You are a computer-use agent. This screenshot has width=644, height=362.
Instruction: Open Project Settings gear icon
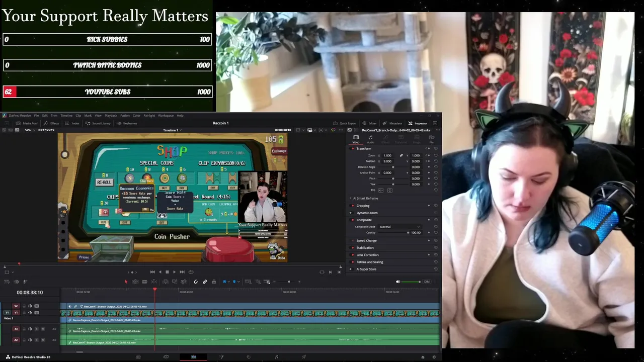pos(434,357)
